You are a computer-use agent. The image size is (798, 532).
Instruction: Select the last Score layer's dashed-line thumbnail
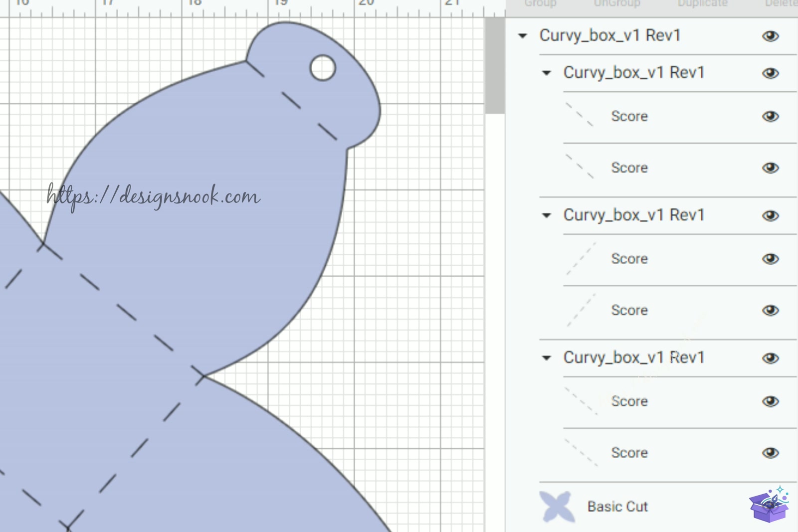[581, 452]
